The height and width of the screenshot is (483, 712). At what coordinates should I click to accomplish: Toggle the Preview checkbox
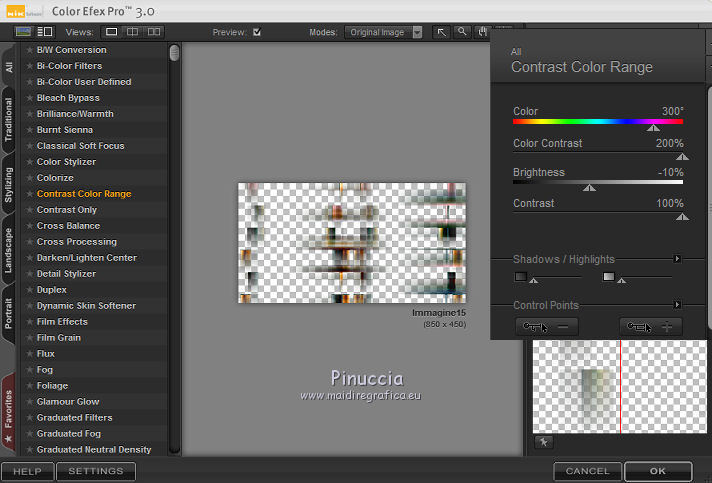(x=257, y=32)
